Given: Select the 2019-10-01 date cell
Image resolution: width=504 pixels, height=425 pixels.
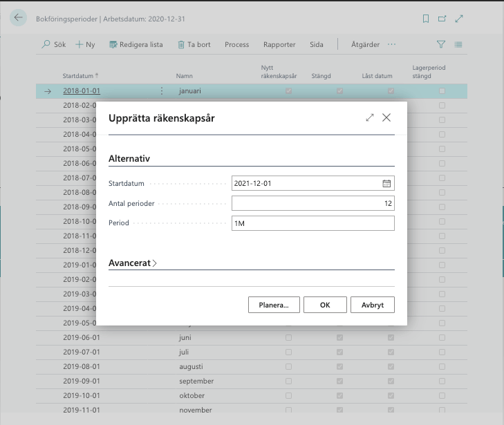Looking at the screenshot, I should (82, 395).
